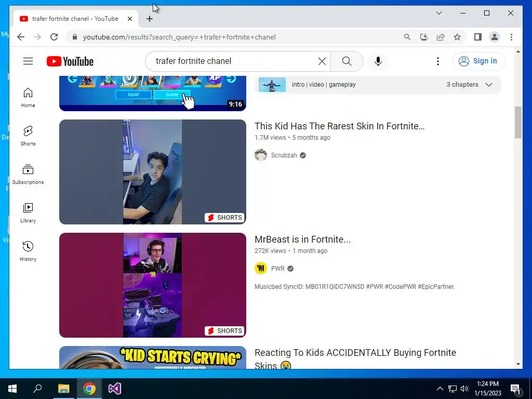Click Scrubzah channel avatar

point(261,155)
